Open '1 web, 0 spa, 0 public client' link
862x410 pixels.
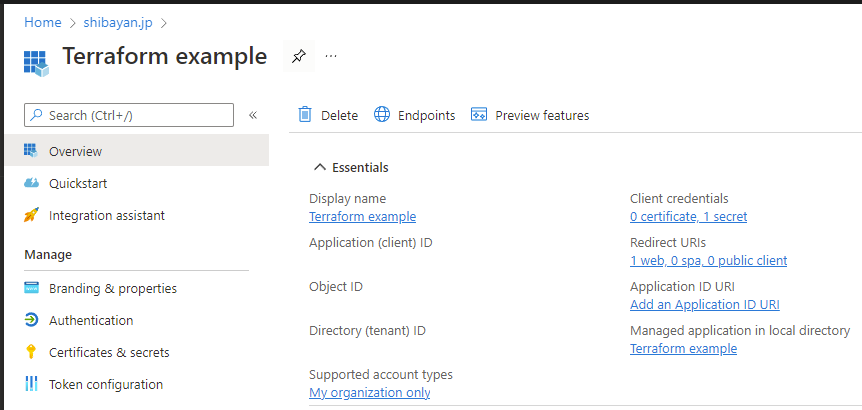tap(708, 261)
